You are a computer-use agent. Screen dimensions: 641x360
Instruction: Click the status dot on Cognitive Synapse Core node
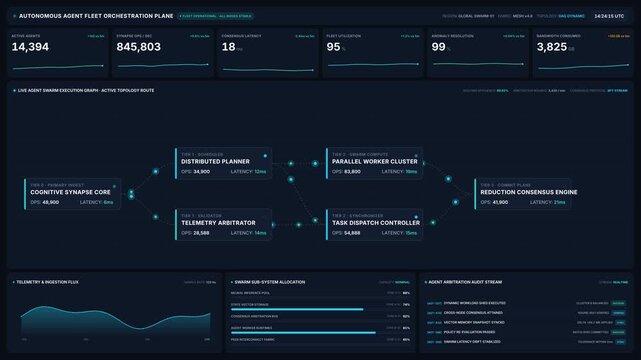(114, 186)
